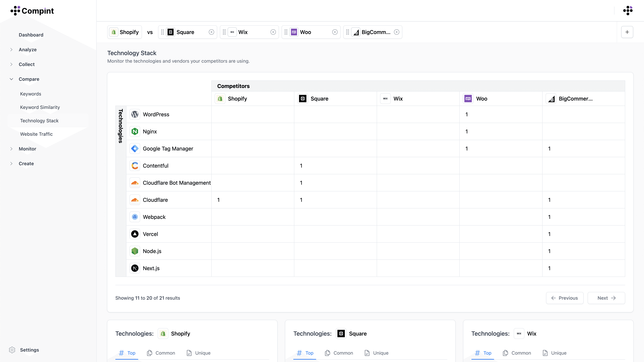
Task: Expand the Create menu chevron
Action: tap(11, 164)
